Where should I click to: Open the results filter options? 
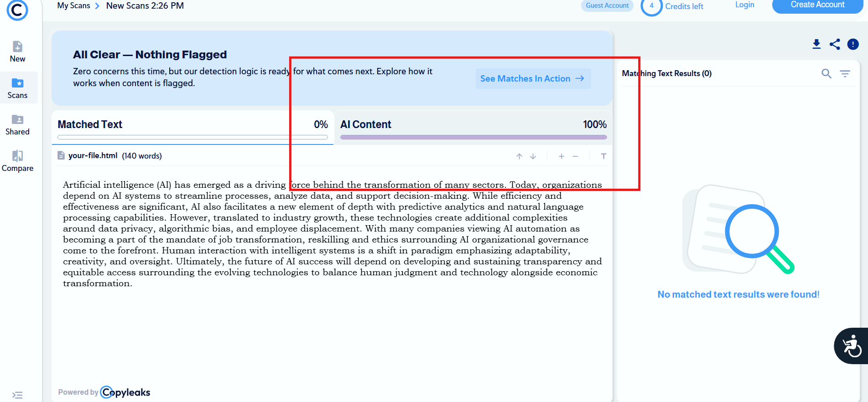pyautogui.click(x=845, y=73)
